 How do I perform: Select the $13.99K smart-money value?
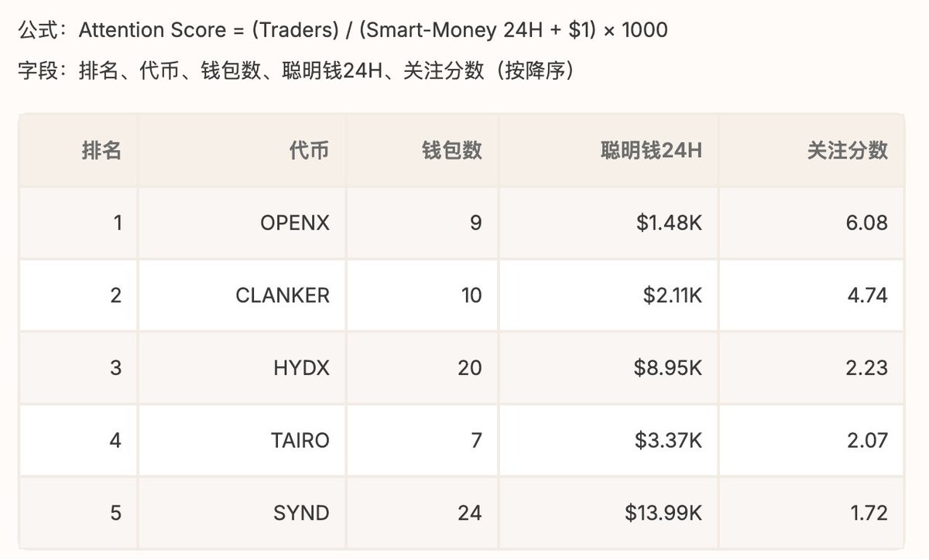(x=662, y=513)
